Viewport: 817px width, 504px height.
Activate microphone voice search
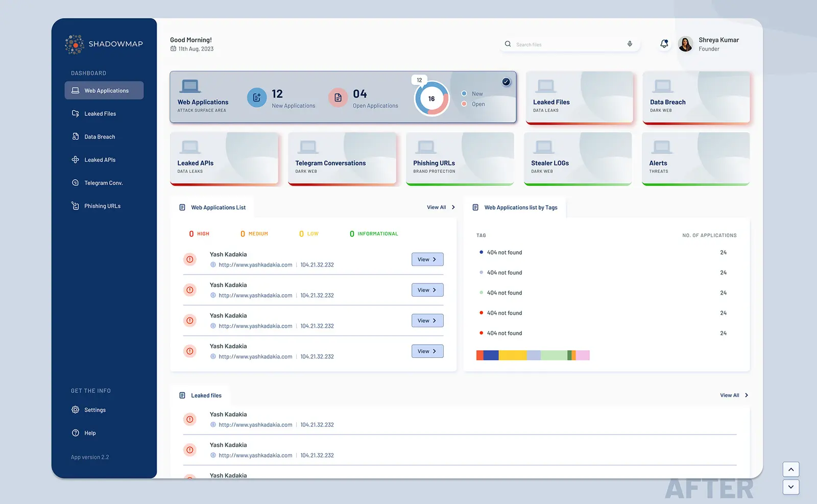[630, 44]
